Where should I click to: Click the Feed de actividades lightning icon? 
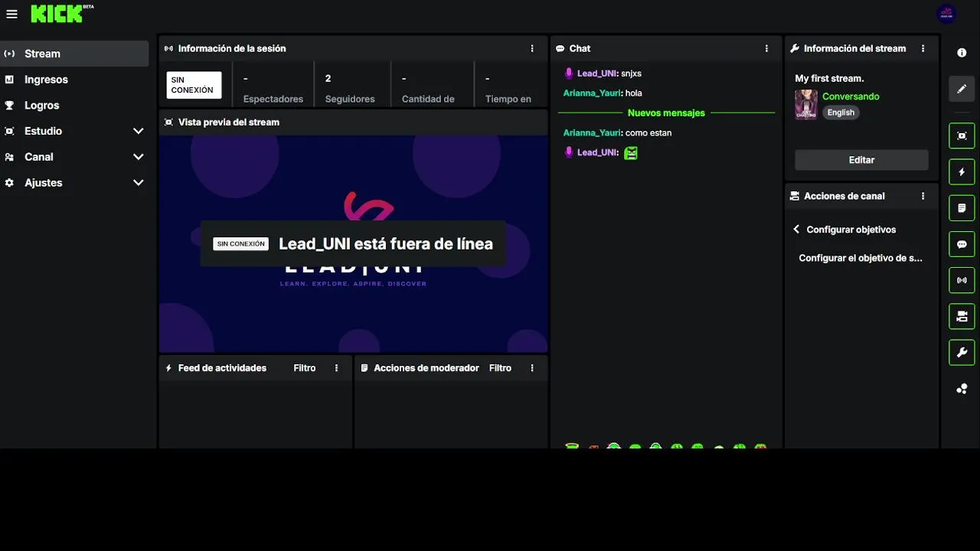[168, 368]
